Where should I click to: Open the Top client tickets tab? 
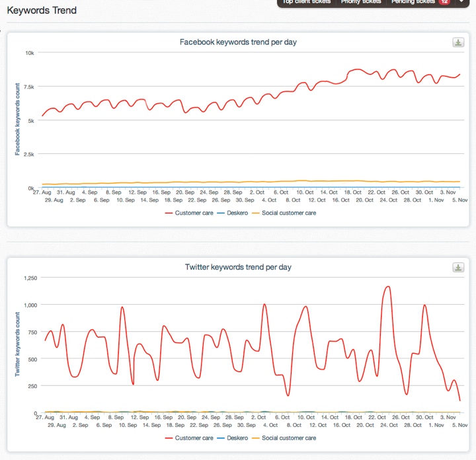(x=306, y=2)
